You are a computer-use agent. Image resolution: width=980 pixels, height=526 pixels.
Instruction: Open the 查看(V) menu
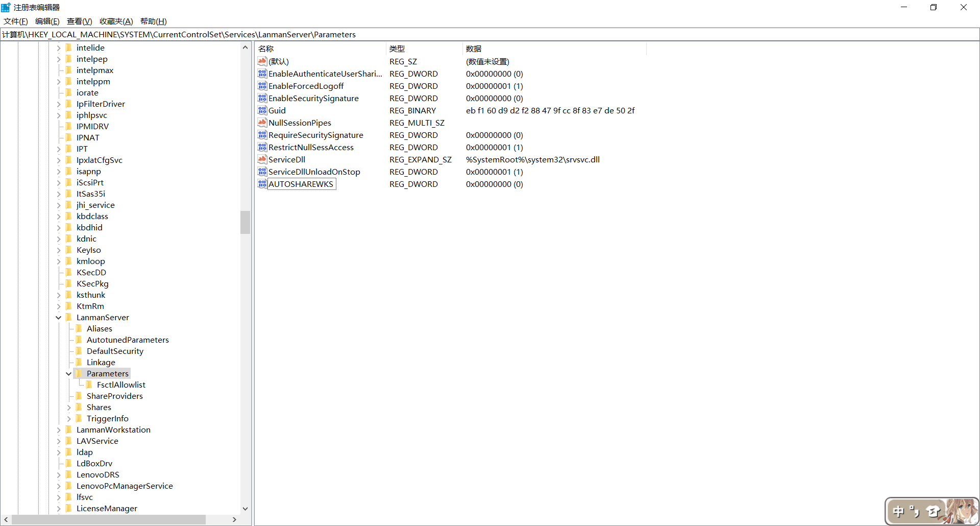[x=80, y=21]
